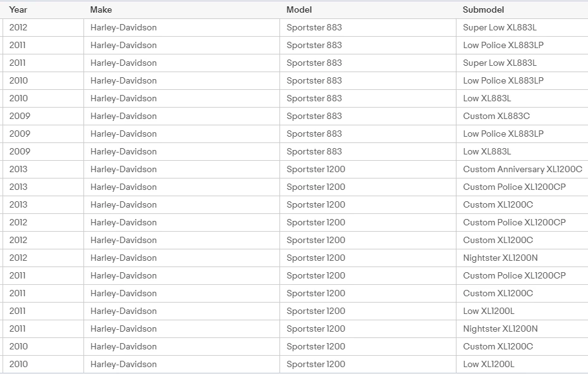This screenshot has width=588, height=376.
Task: Click the year 2012 in the Custom Police XL1200CP row
Action: click(18, 222)
